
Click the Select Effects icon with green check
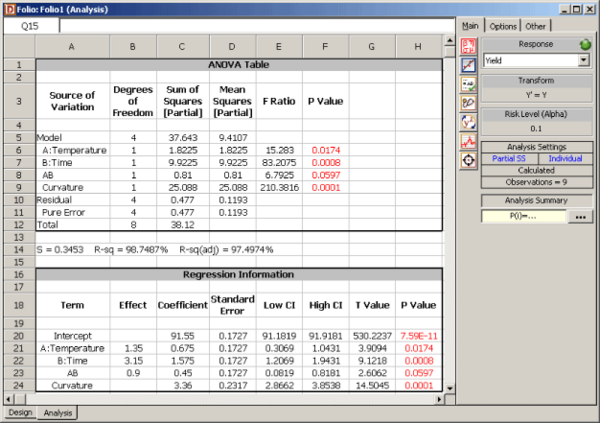pos(468,84)
